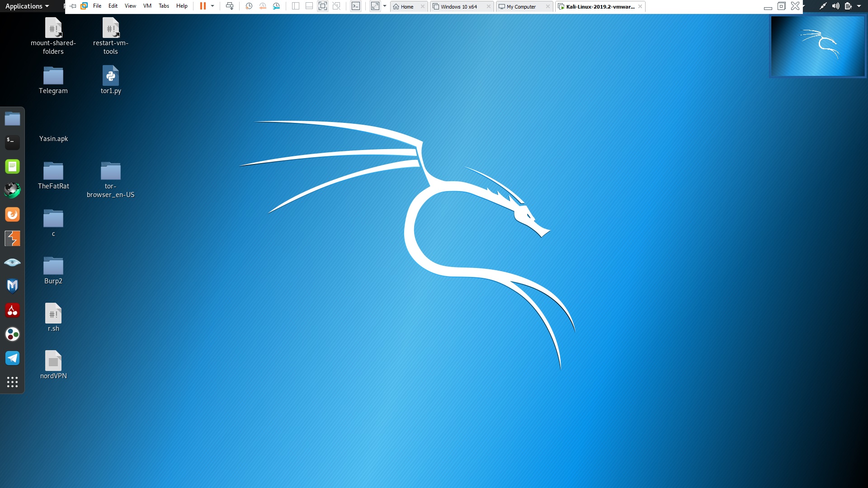
Task: Expand the suspend button options arrow
Action: click(x=212, y=6)
